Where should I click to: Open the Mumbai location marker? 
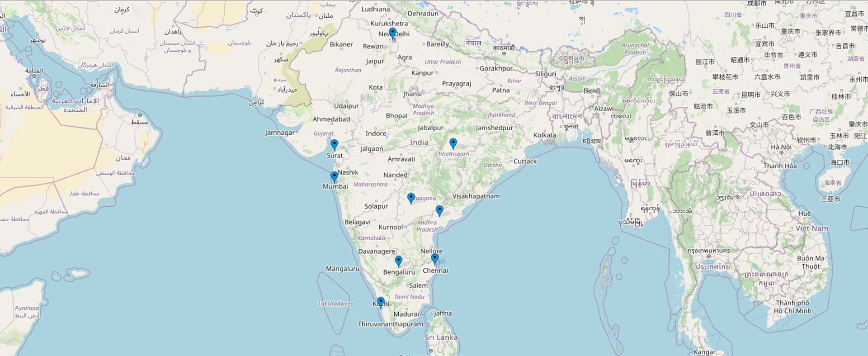(334, 176)
